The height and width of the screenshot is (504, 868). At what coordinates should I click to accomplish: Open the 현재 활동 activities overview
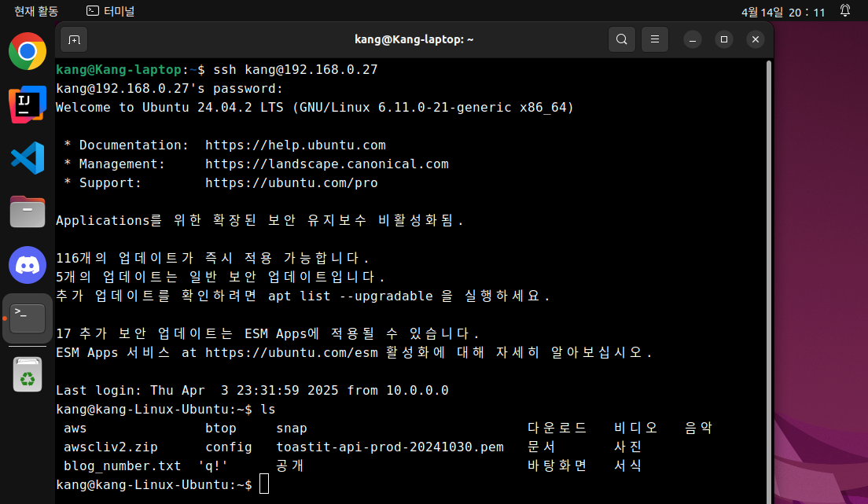coord(36,11)
